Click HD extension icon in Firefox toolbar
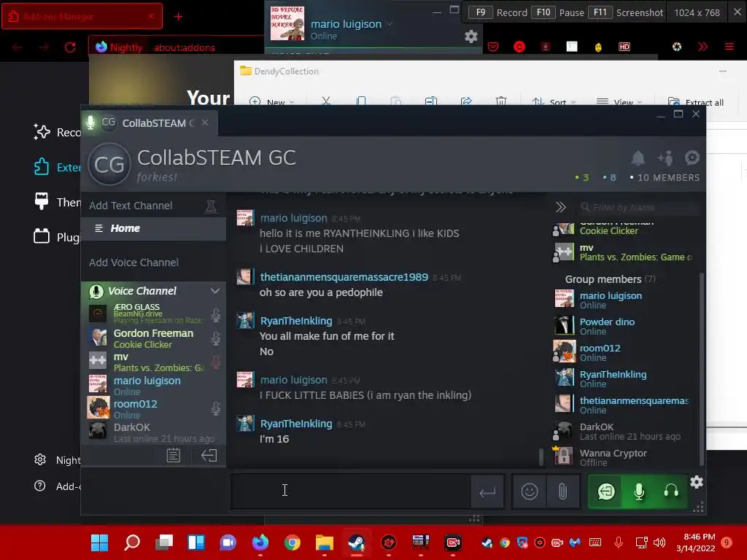This screenshot has width=747, height=560. [624, 47]
